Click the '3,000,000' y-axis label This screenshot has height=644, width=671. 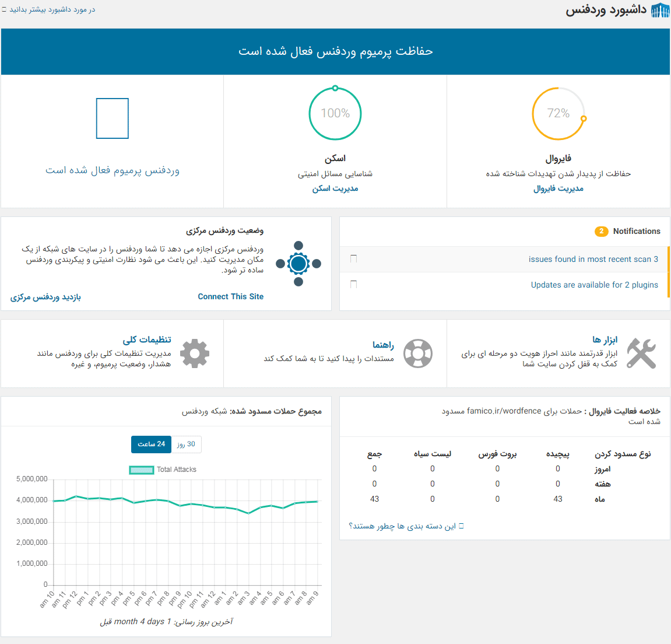click(31, 521)
